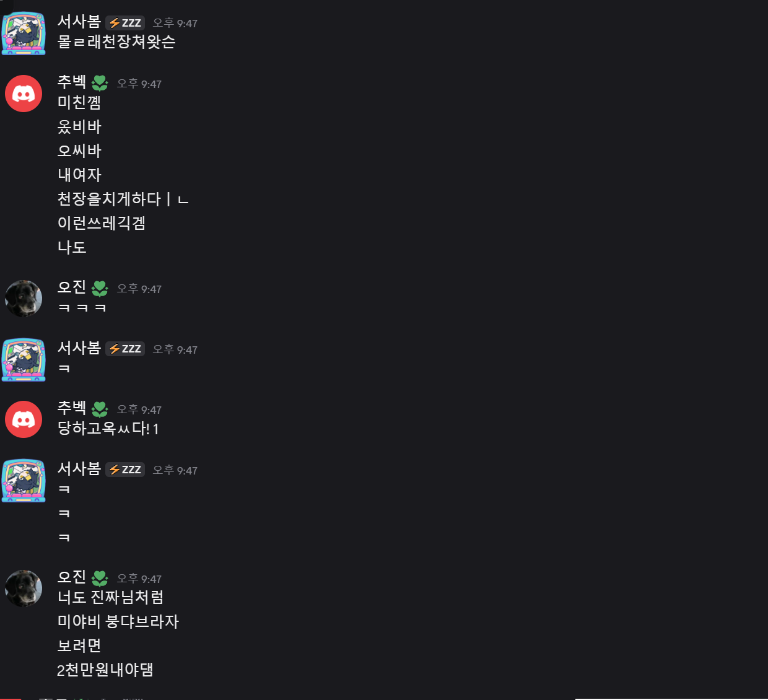Screen dimensions: 768x700
Task: Select the message 2천만원내야댐
Action: pyautogui.click(x=105, y=670)
